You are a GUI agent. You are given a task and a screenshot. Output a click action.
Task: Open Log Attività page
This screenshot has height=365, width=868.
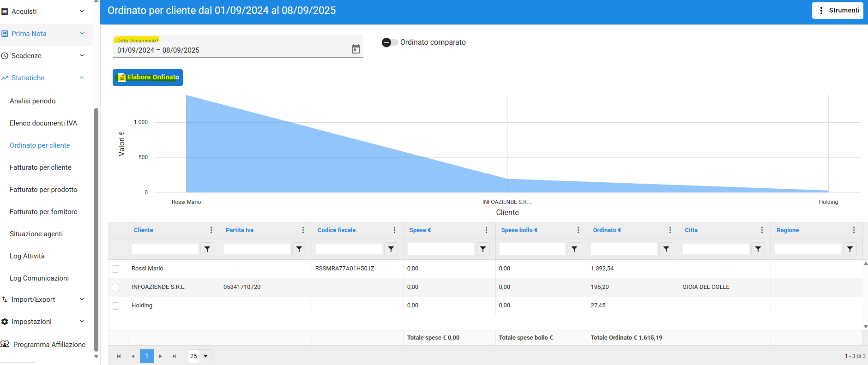27,256
